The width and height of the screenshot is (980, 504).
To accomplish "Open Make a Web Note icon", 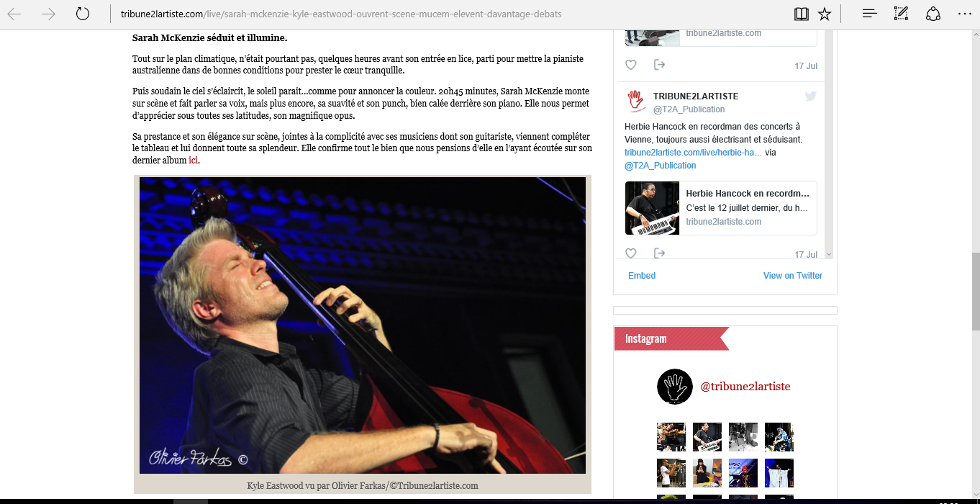I will [x=901, y=14].
